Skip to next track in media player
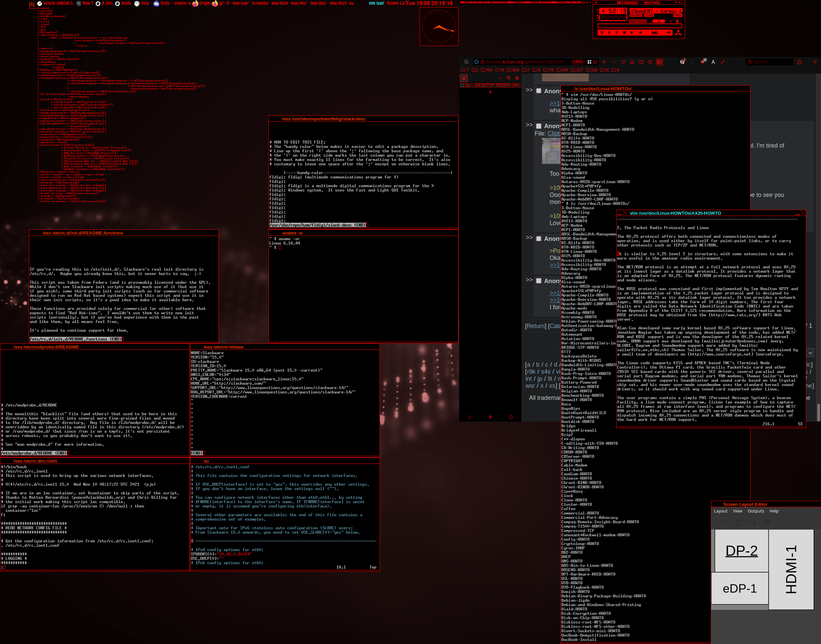821x644 pixels. pos(632,33)
